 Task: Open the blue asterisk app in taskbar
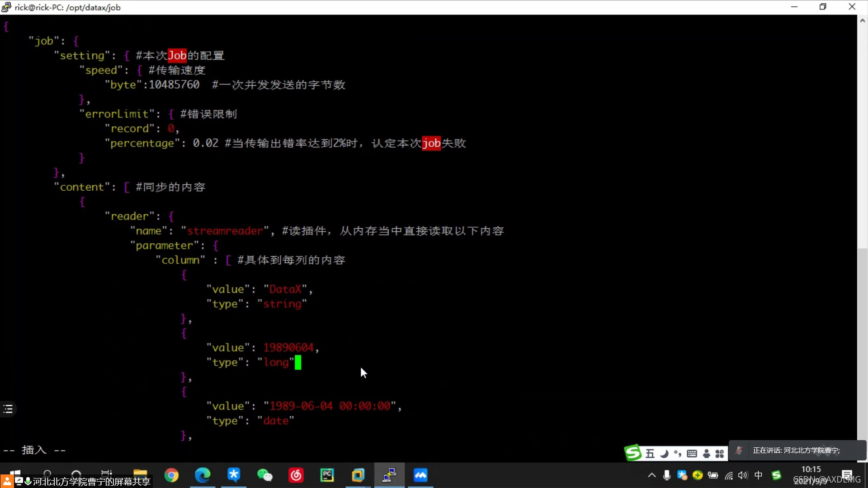[x=234, y=475]
